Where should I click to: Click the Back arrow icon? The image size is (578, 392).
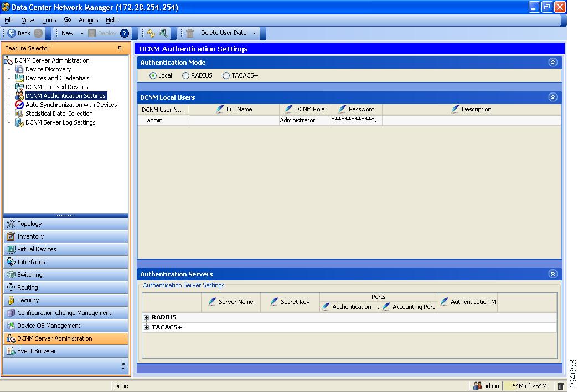point(12,33)
